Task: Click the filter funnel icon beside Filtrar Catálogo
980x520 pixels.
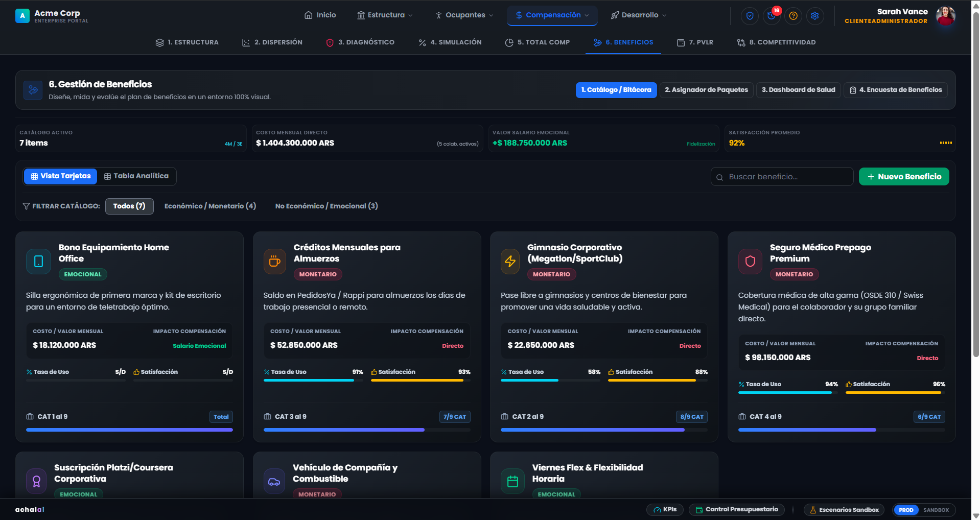Action: click(26, 206)
